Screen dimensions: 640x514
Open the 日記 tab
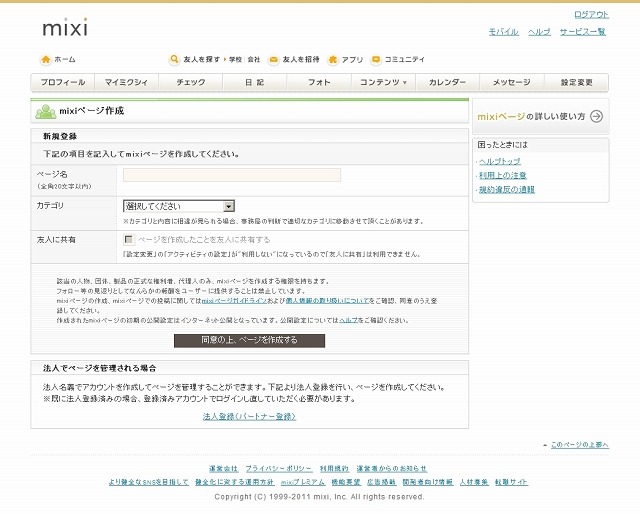coord(255,82)
